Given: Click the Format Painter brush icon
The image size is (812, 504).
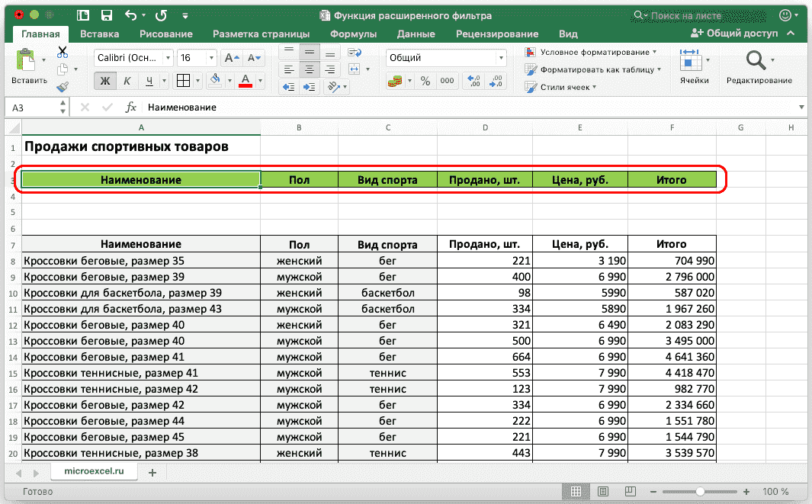Looking at the screenshot, I should tap(63, 87).
